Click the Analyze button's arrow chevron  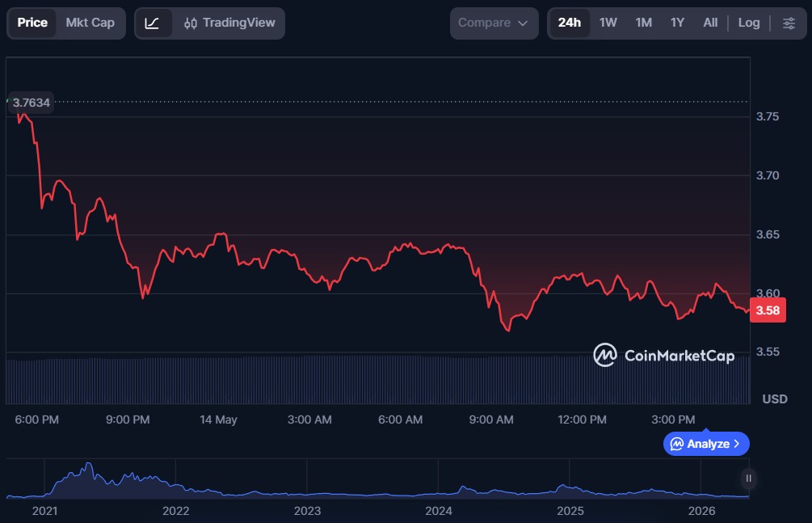point(737,445)
